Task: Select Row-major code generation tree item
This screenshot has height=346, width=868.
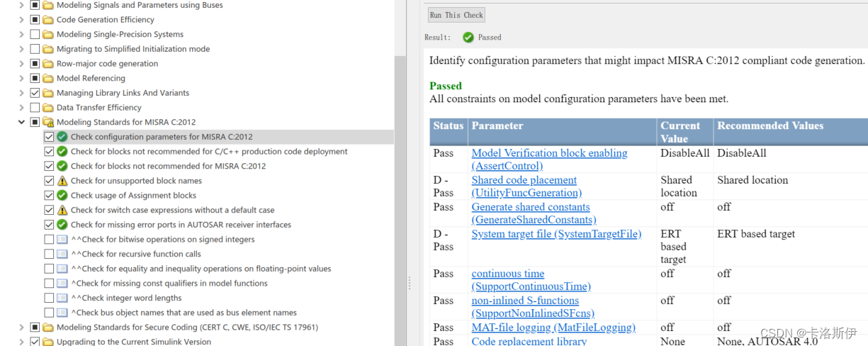Action: point(107,64)
